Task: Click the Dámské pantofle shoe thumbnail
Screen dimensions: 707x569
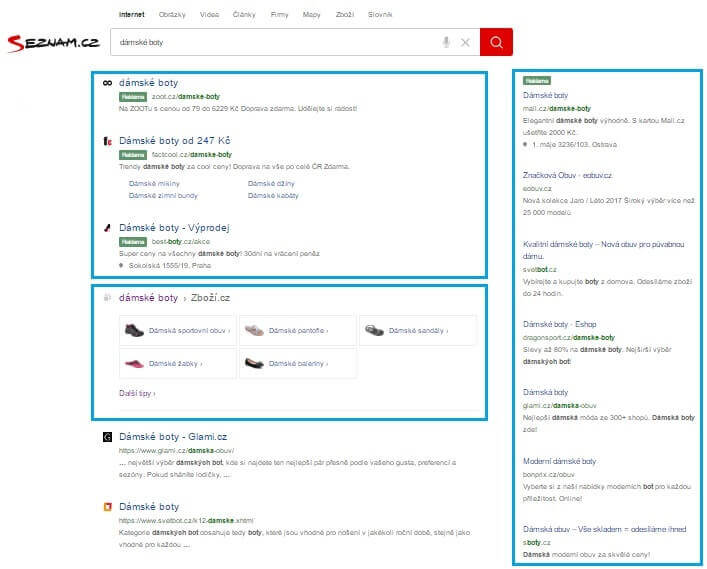Action: [254, 330]
